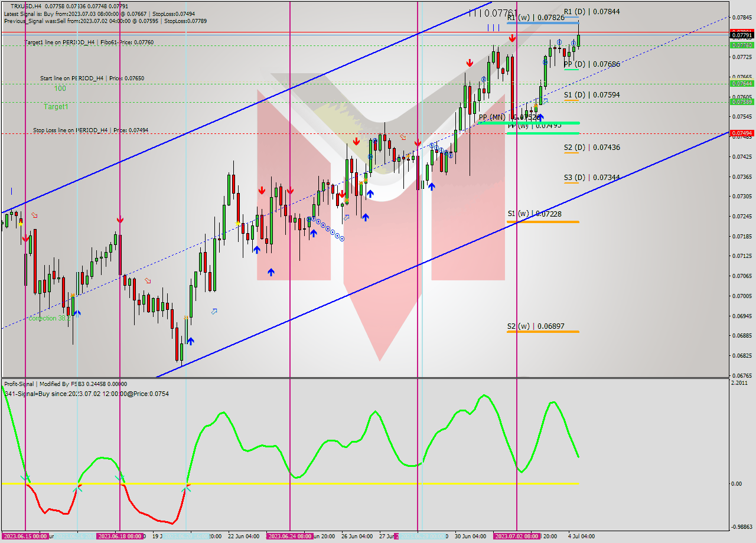This screenshot has height=543, width=756.
Task: Click the 0.07725 price scale value
Action: [742, 57]
